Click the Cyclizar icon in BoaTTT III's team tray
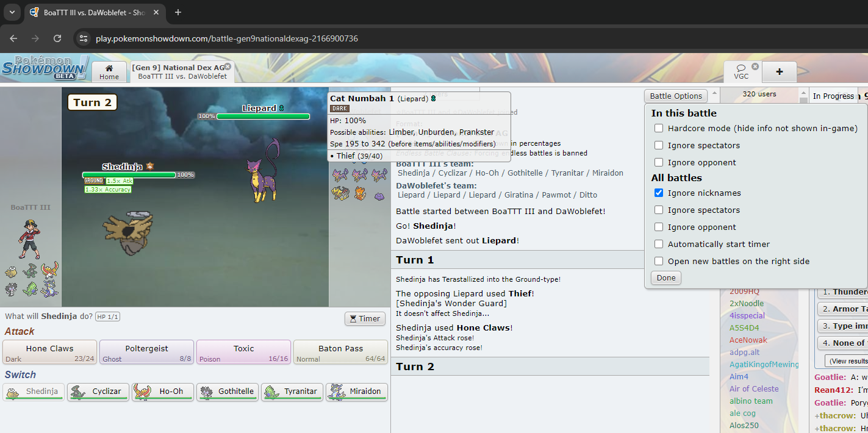868x433 pixels. pos(30,271)
